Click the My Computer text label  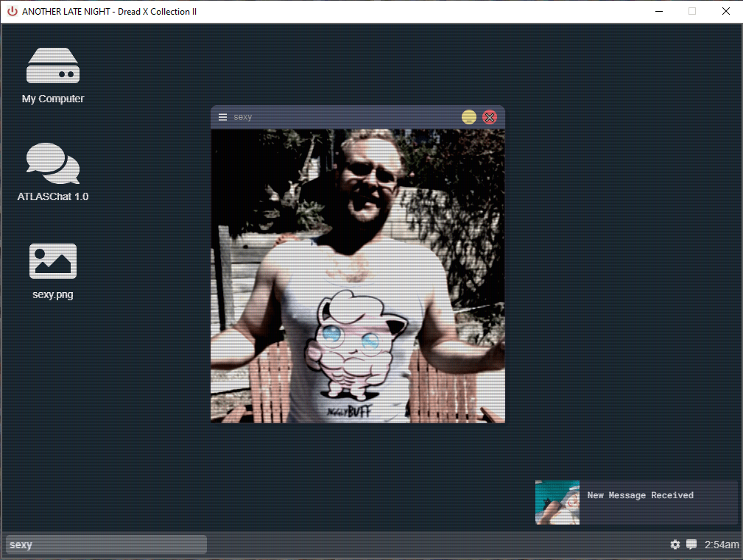[x=53, y=99]
